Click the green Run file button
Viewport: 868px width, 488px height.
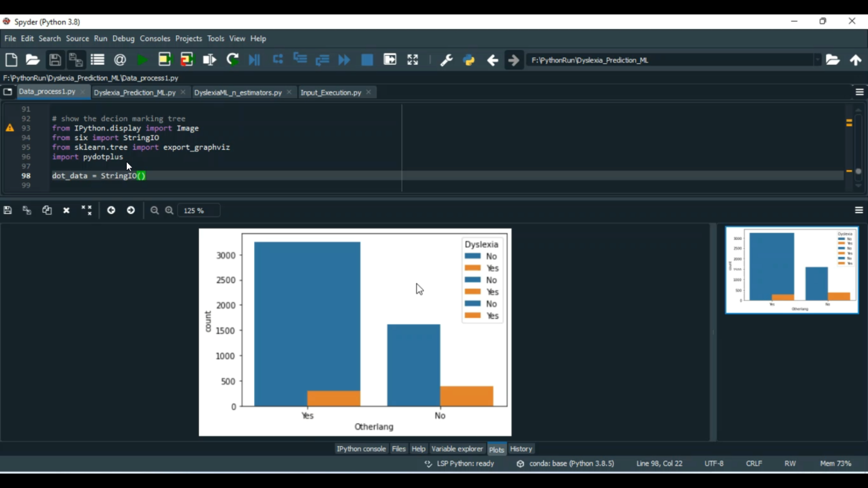pyautogui.click(x=142, y=60)
